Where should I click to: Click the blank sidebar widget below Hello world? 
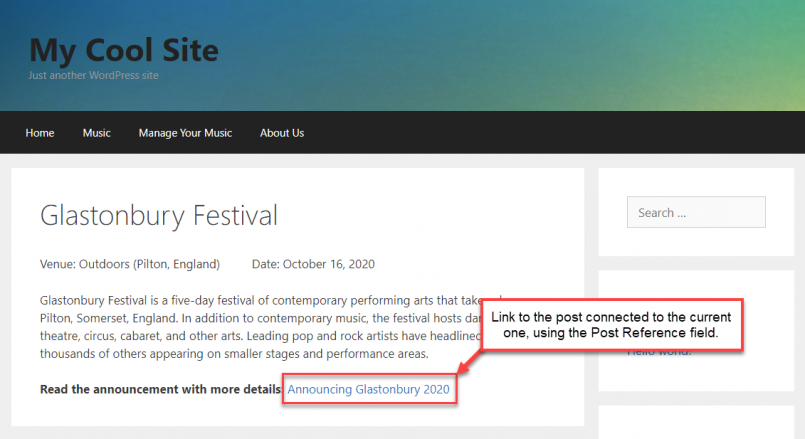tap(696, 422)
